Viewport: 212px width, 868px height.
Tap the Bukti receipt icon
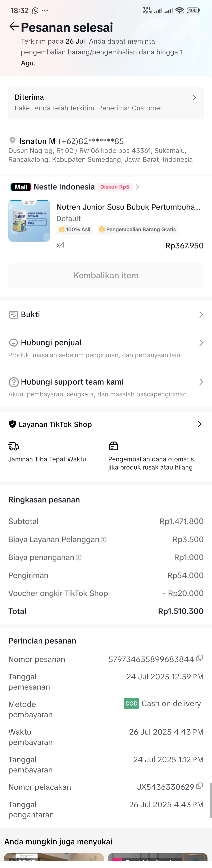pos(14,315)
